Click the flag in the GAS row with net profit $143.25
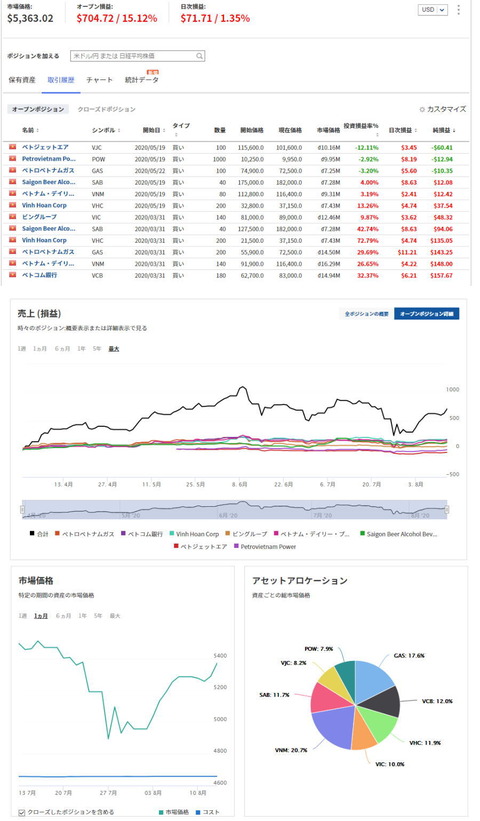The height and width of the screenshot is (821, 480). click(13, 252)
